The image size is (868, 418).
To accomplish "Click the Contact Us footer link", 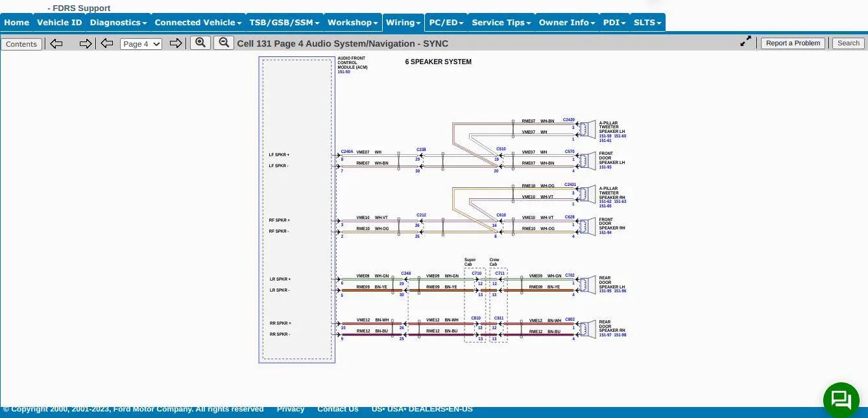I will pyautogui.click(x=337, y=409).
